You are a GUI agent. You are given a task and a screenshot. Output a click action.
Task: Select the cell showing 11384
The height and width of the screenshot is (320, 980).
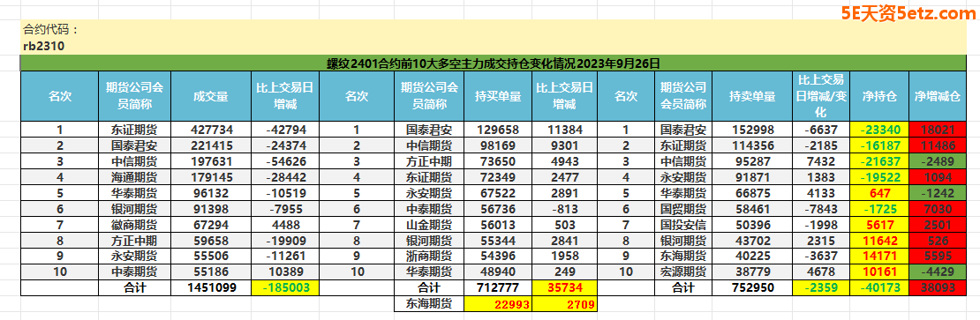click(565, 130)
